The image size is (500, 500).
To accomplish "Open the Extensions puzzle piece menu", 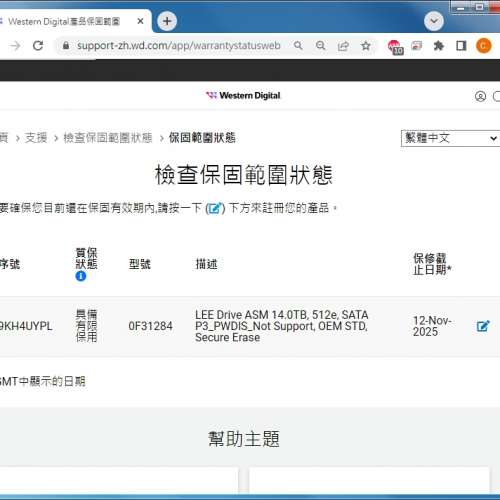I will click(x=439, y=46).
